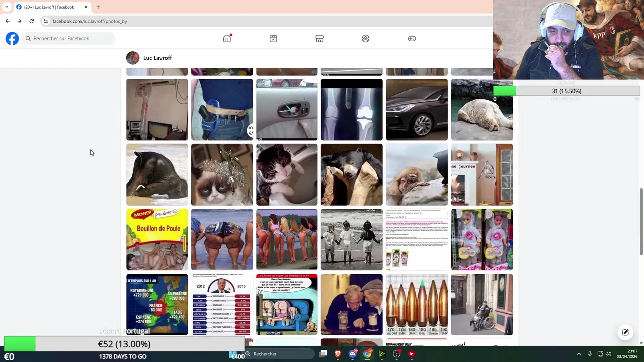Reload the page with the refresh icon
Screen dimensions: 644x362
pos(31,21)
